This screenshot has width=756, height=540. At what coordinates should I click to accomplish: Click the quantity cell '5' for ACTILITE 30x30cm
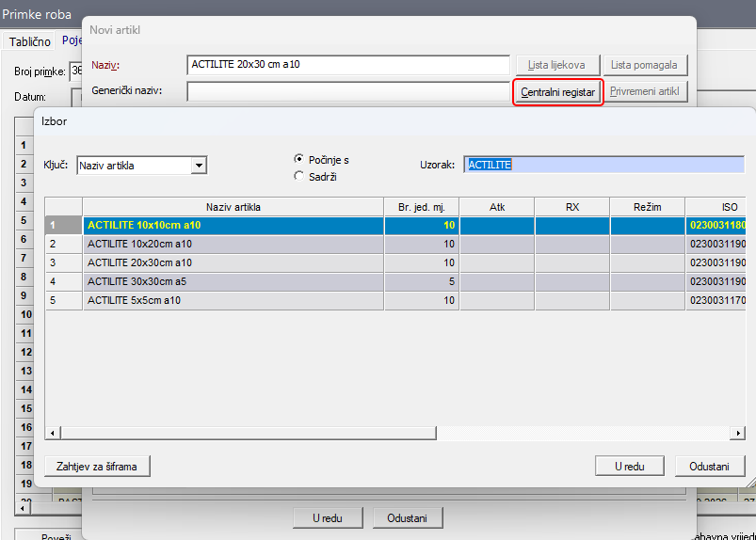pyautogui.click(x=422, y=282)
